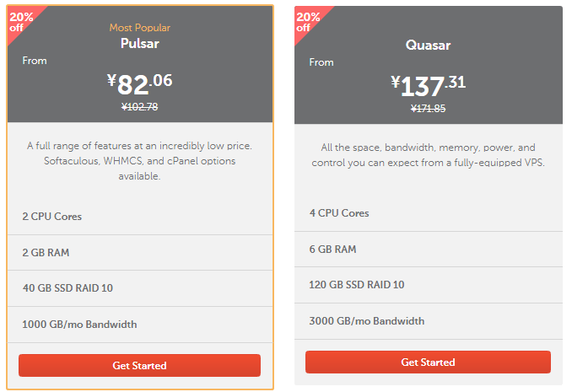The image size is (572, 392).
Task: Click the 120 GB SSD RAID 10 row
Action: (x=429, y=284)
